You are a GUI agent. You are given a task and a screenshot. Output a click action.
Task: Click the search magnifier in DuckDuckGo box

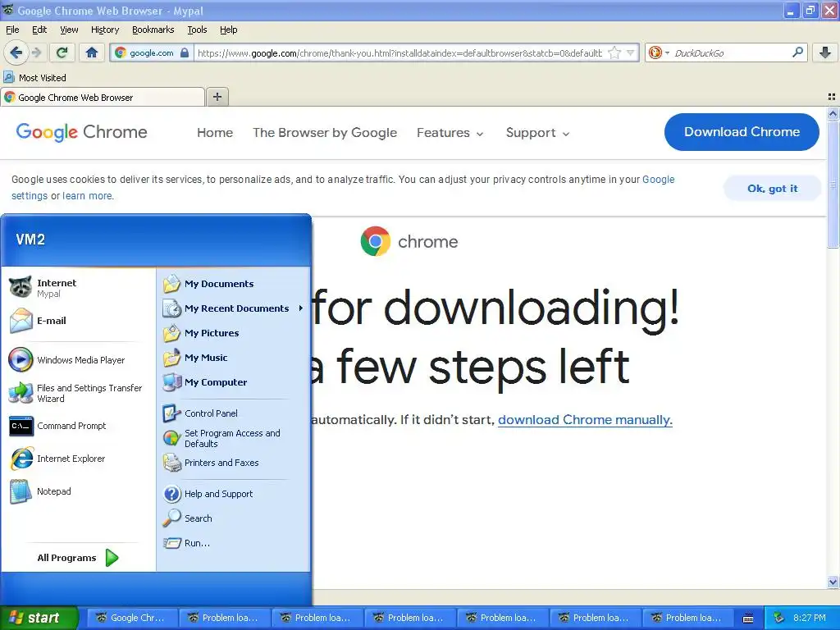[x=797, y=52]
